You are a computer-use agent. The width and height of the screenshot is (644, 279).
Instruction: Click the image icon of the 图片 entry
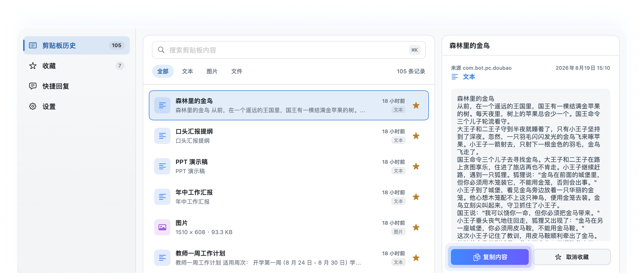tap(162, 227)
